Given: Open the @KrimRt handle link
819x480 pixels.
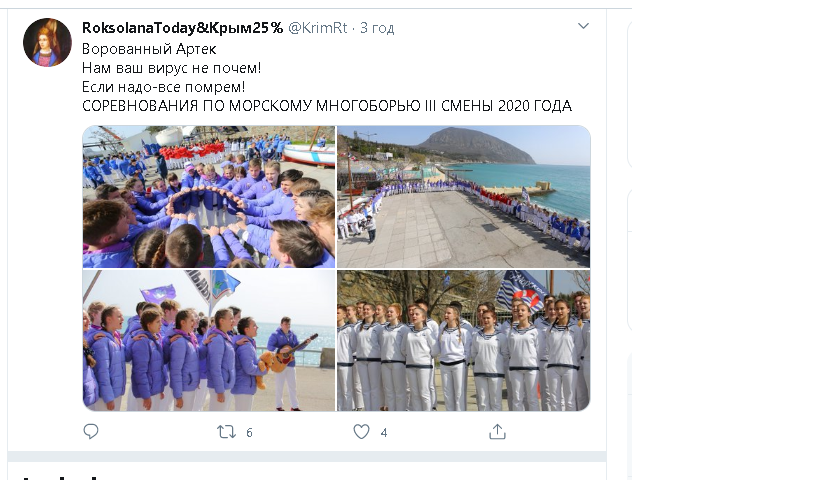Looking at the screenshot, I should pyautogui.click(x=318, y=28).
